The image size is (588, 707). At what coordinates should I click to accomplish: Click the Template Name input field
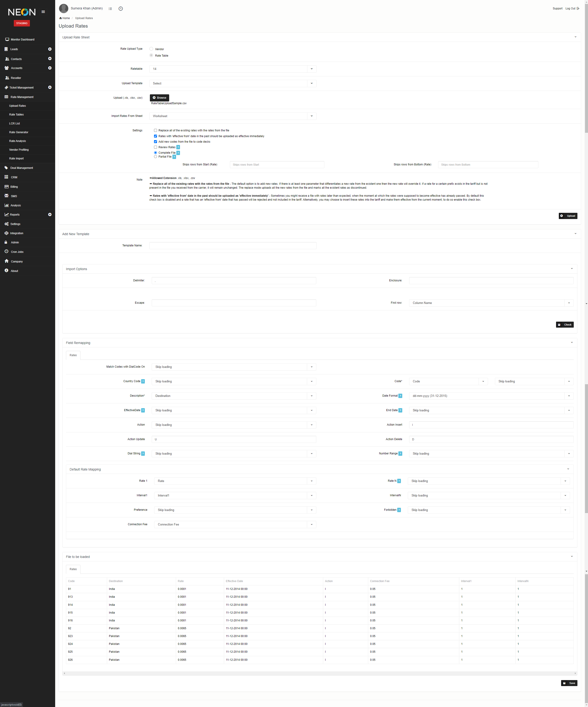pyautogui.click(x=232, y=245)
